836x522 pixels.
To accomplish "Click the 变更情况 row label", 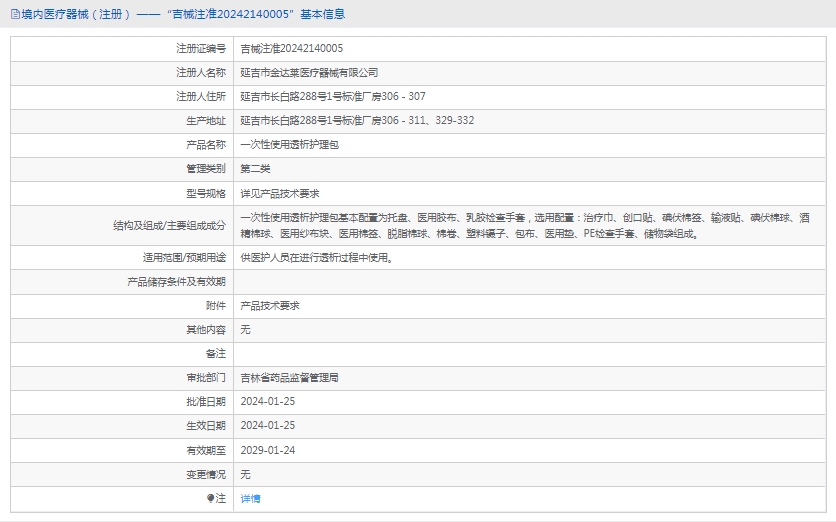I will click(206, 474).
